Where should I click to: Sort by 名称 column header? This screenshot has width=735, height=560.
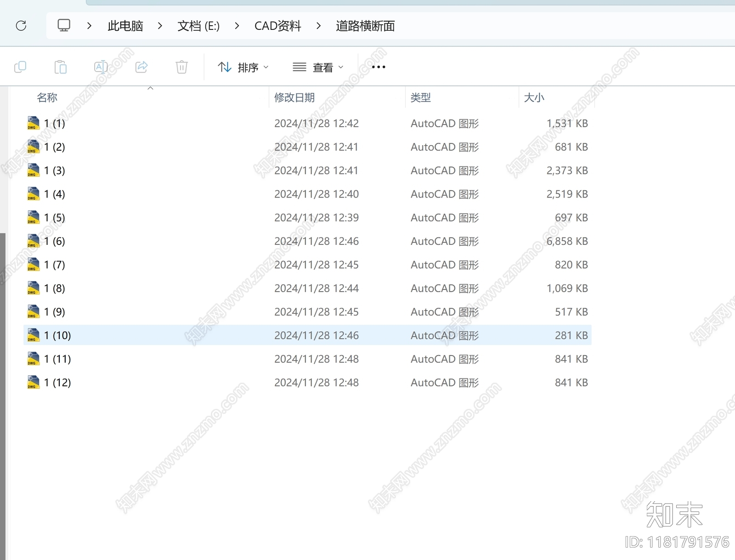[47, 97]
